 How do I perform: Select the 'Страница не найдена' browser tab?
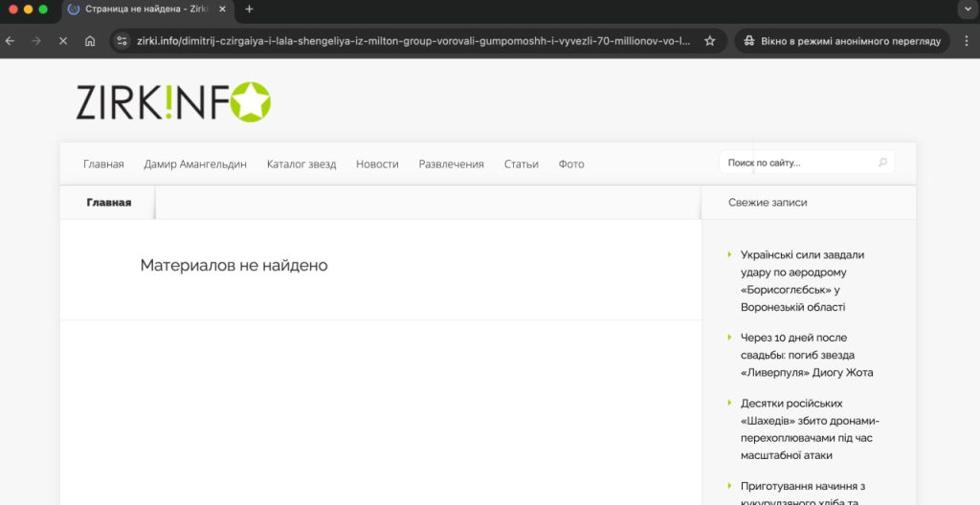click(147, 10)
